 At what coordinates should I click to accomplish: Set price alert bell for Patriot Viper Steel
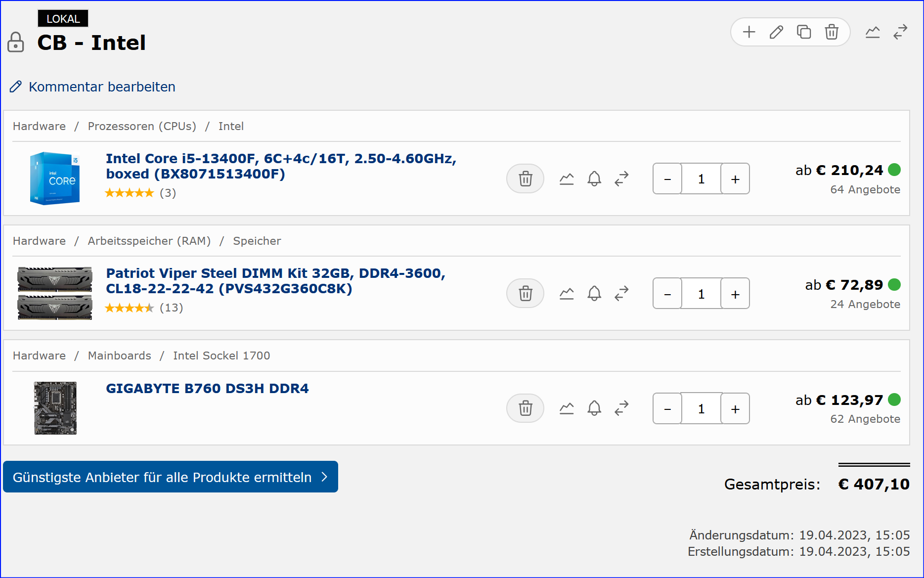pos(594,294)
